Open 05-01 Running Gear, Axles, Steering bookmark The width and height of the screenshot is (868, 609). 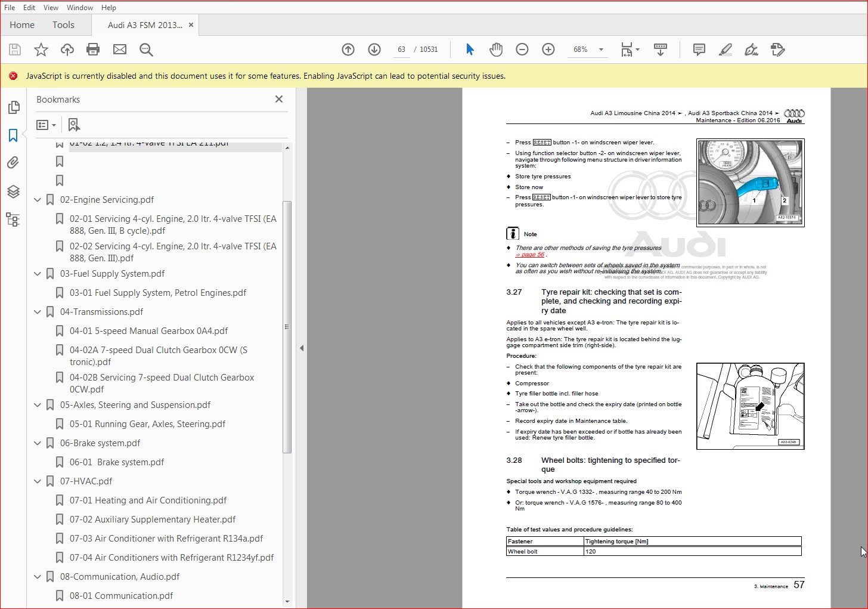point(147,424)
